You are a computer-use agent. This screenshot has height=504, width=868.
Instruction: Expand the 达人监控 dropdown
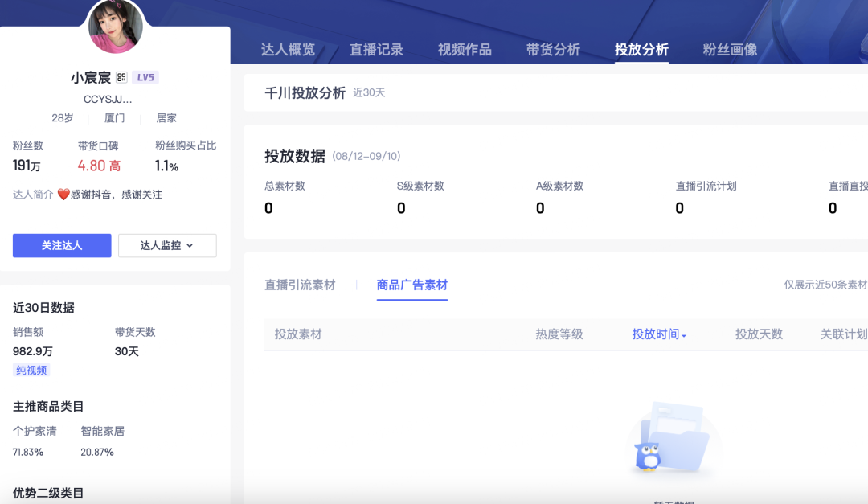(x=167, y=245)
